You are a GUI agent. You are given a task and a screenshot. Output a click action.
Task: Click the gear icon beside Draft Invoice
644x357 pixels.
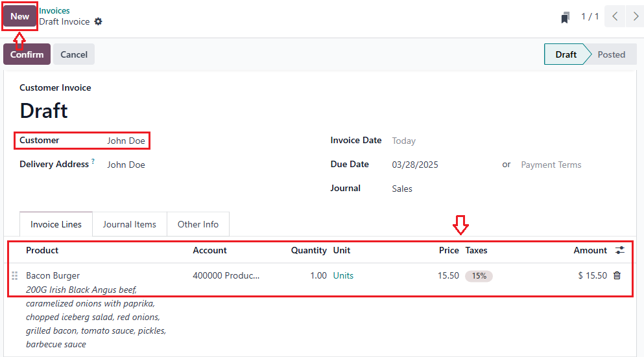tap(98, 21)
